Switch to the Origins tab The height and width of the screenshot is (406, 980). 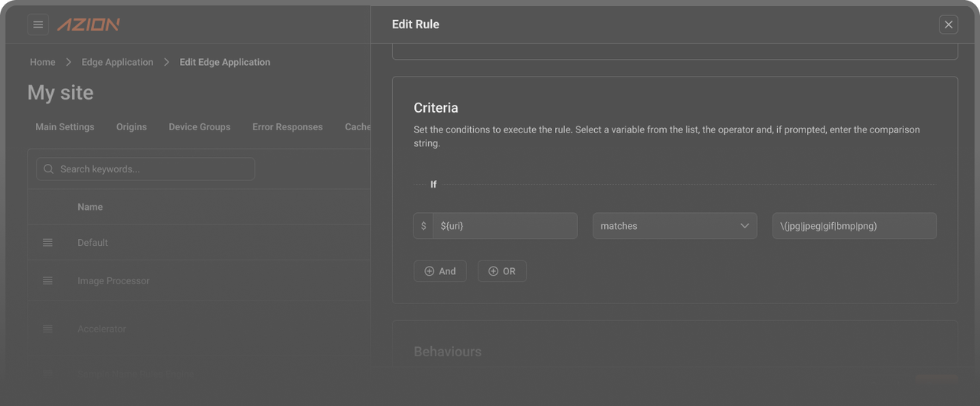132,127
